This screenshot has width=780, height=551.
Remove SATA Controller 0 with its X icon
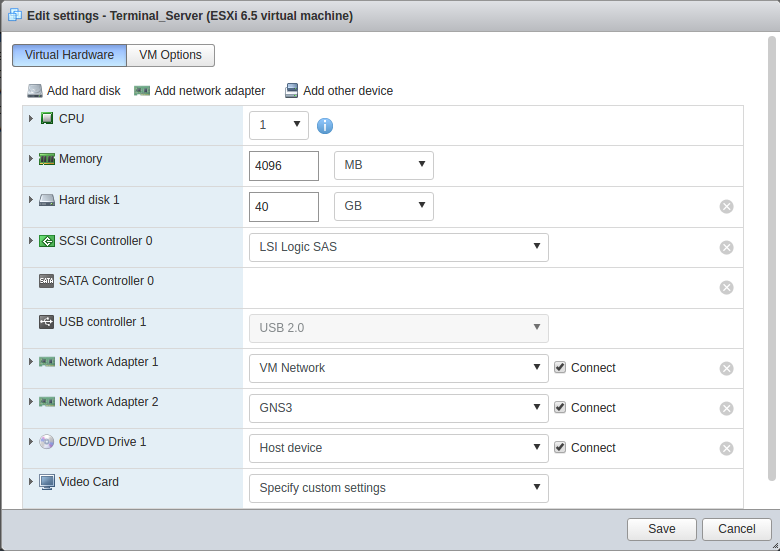(726, 287)
